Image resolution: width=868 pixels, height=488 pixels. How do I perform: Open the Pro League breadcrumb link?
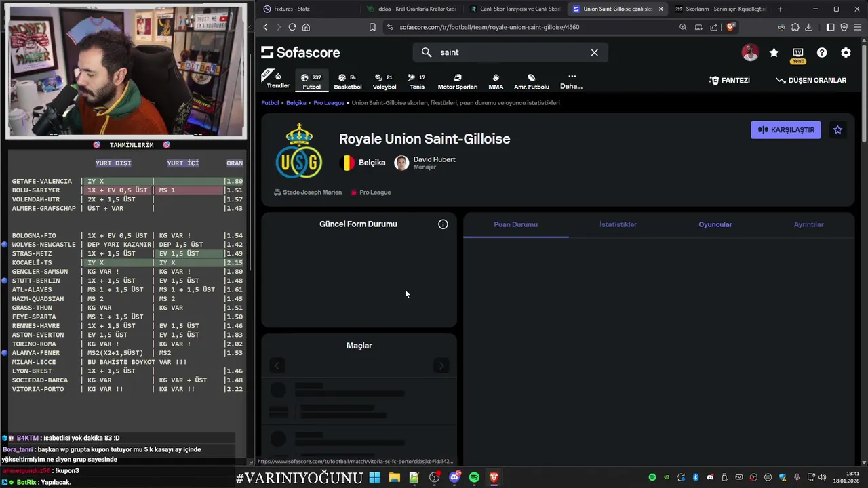point(329,103)
